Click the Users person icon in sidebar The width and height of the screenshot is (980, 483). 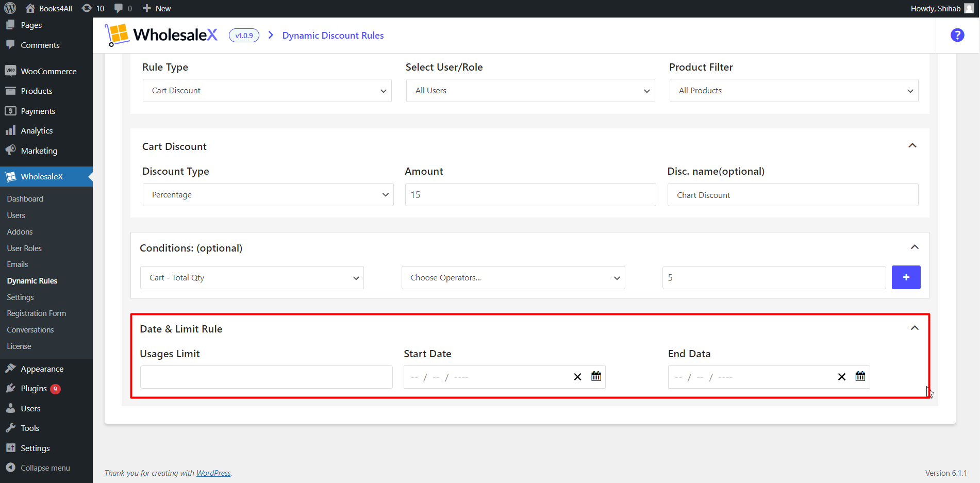(10, 408)
